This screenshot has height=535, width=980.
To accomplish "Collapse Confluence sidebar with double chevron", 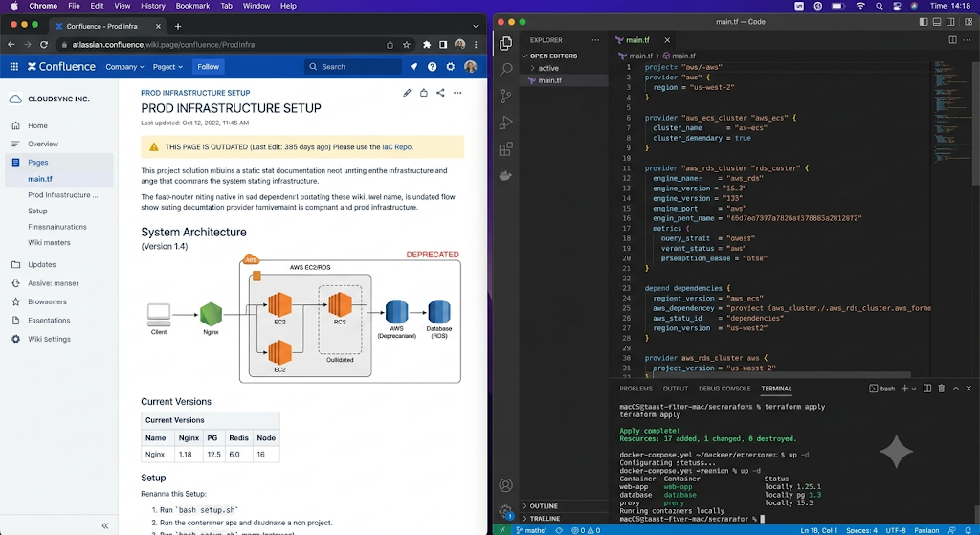I will [105, 525].
